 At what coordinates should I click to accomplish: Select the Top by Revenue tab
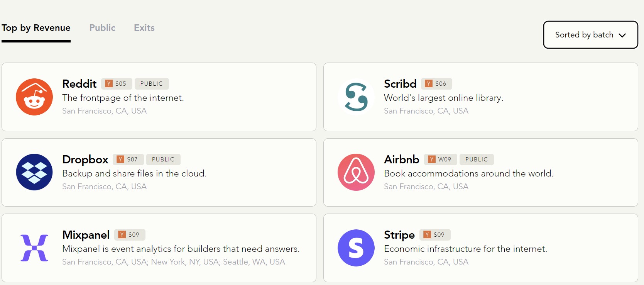click(x=36, y=28)
